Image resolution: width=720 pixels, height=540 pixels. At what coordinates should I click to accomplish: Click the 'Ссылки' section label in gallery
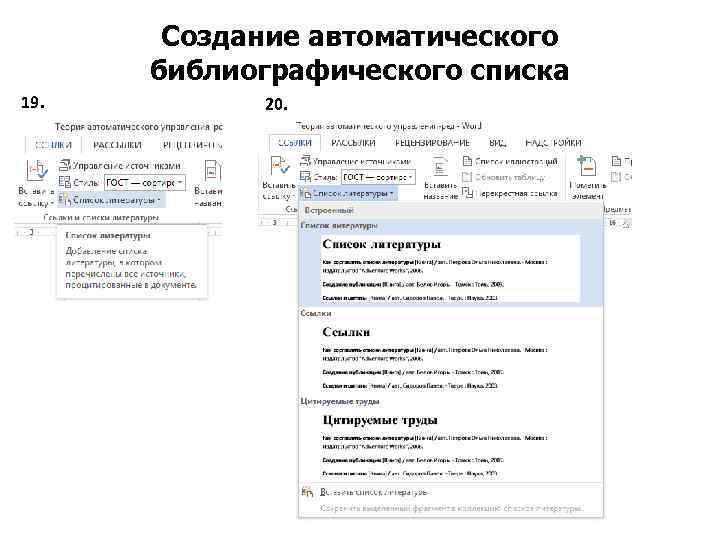pyautogui.click(x=316, y=313)
